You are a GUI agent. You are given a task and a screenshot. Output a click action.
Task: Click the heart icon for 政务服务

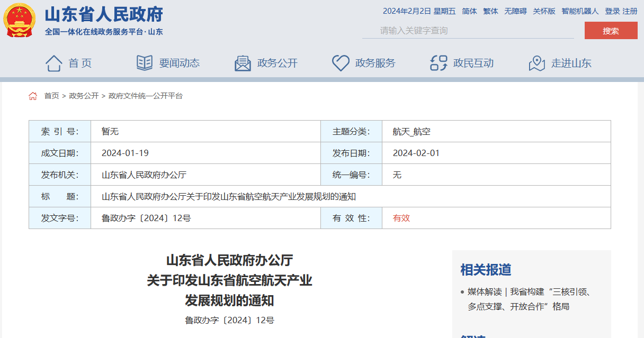(341, 63)
